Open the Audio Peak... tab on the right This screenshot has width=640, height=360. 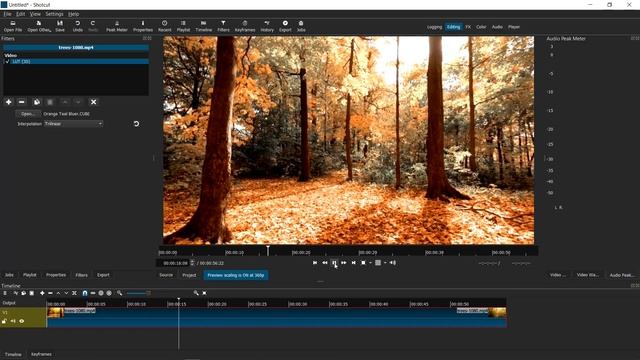[x=622, y=275]
